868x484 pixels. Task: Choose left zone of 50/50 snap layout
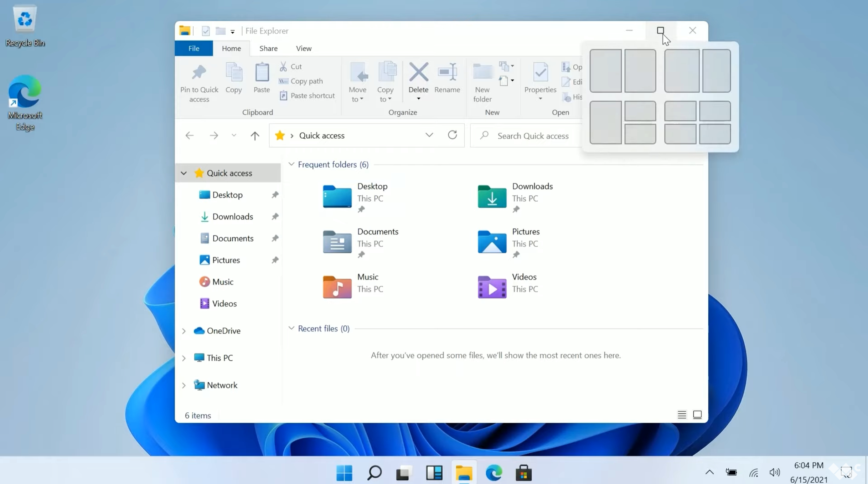tap(605, 71)
